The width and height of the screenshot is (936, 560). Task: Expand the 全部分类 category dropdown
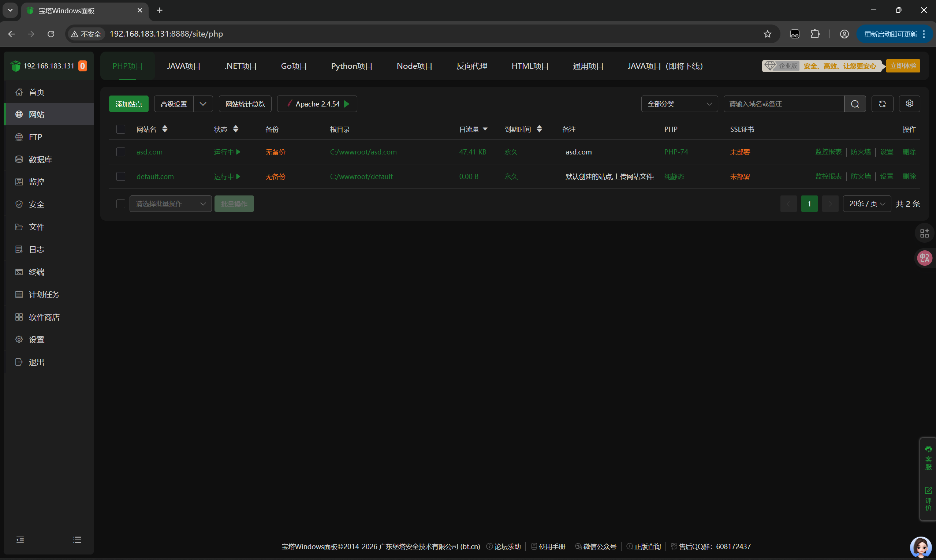pos(679,104)
